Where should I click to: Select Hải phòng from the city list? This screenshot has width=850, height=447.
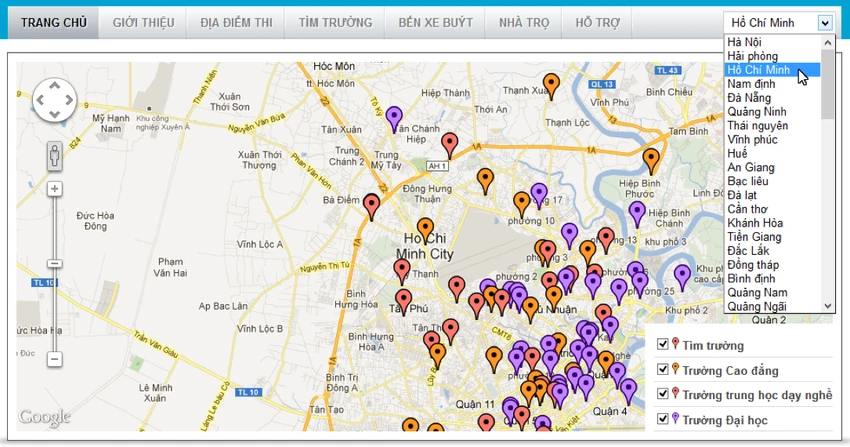(x=773, y=56)
